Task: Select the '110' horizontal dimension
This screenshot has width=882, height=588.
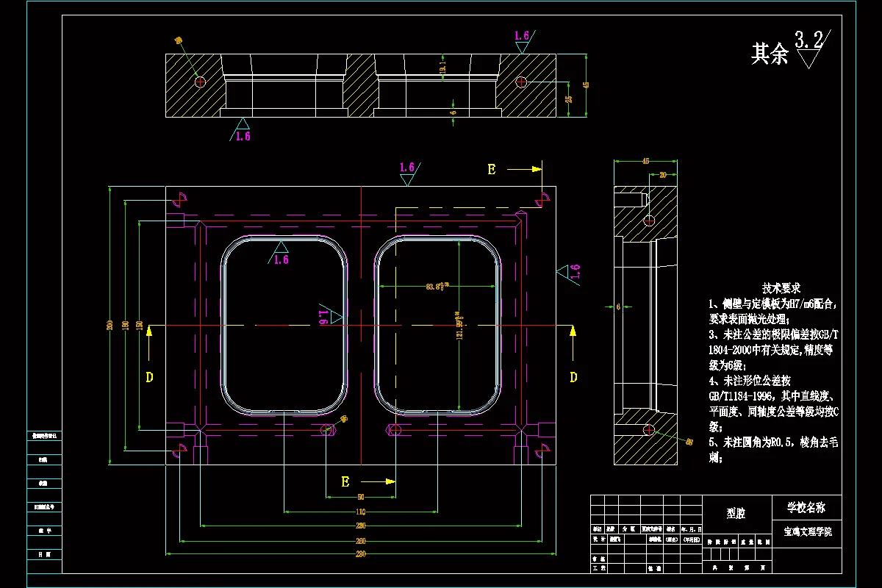Action: [361, 512]
